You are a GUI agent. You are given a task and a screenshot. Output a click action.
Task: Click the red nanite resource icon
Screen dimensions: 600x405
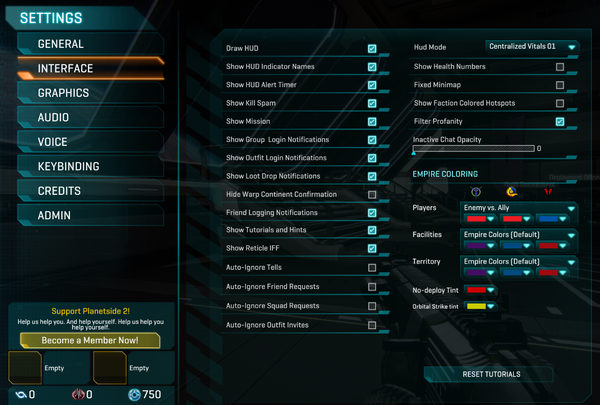coord(78,394)
